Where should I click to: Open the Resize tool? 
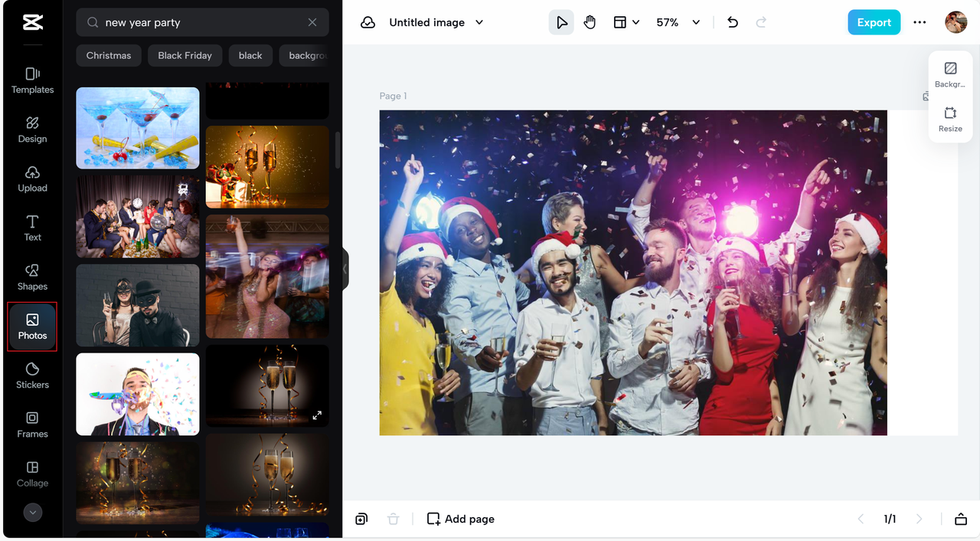click(x=950, y=119)
